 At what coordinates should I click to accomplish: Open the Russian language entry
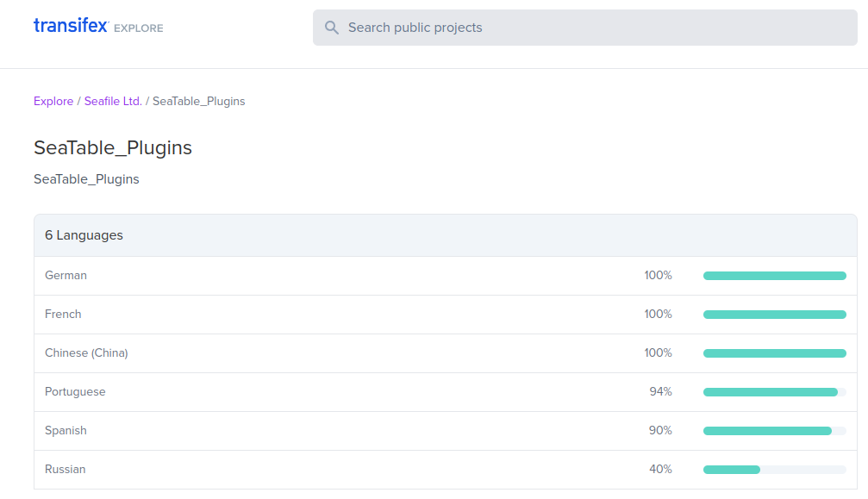(66, 470)
